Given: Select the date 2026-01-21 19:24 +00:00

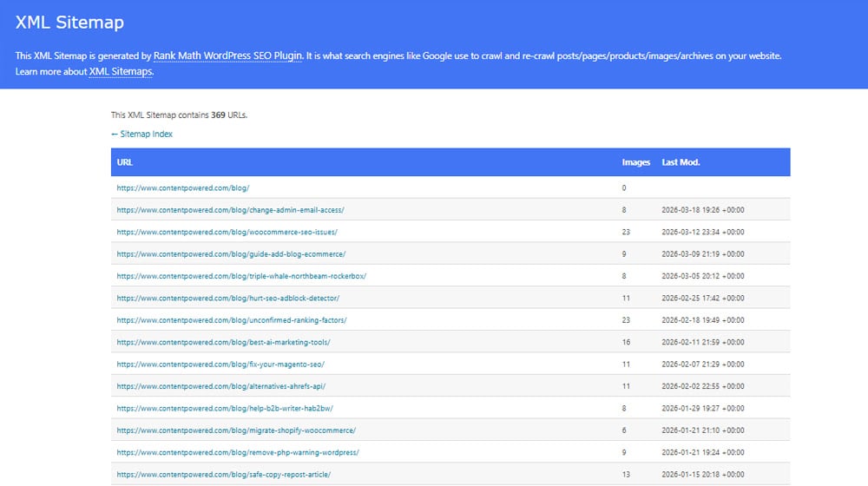Looking at the screenshot, I should 703,453.
